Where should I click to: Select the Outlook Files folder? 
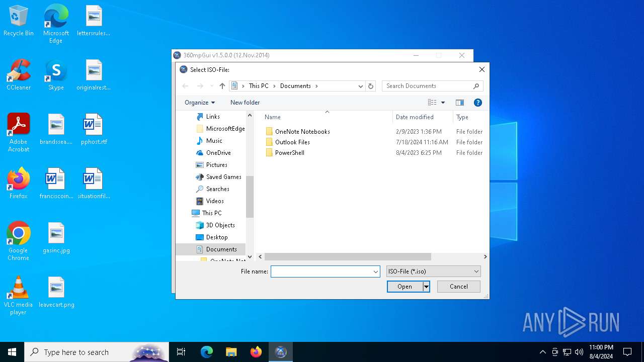pyautogui.click(x=292, y=142)
